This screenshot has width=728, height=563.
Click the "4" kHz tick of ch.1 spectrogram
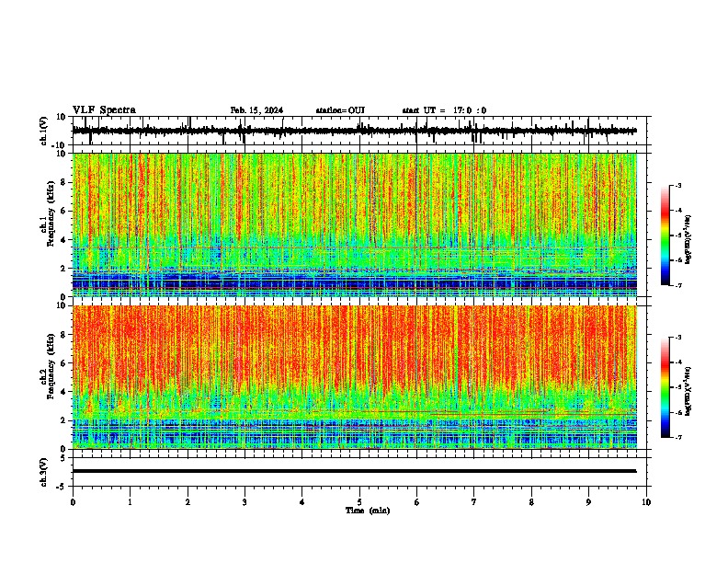63,240
